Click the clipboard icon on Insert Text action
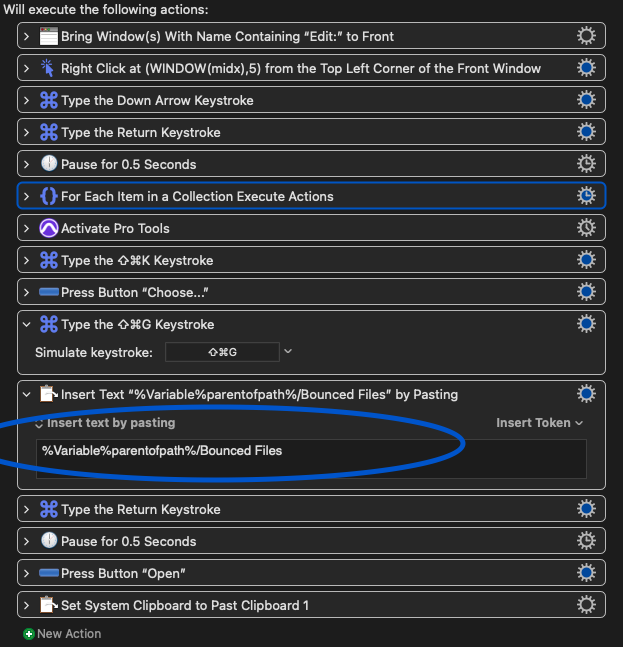The image size is (623, 647). 49,394
